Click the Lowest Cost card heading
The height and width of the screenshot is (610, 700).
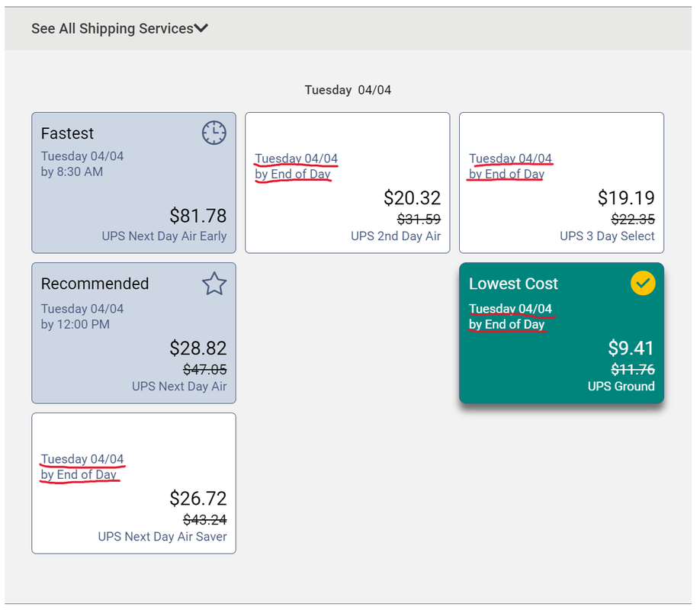click(513, 284)
